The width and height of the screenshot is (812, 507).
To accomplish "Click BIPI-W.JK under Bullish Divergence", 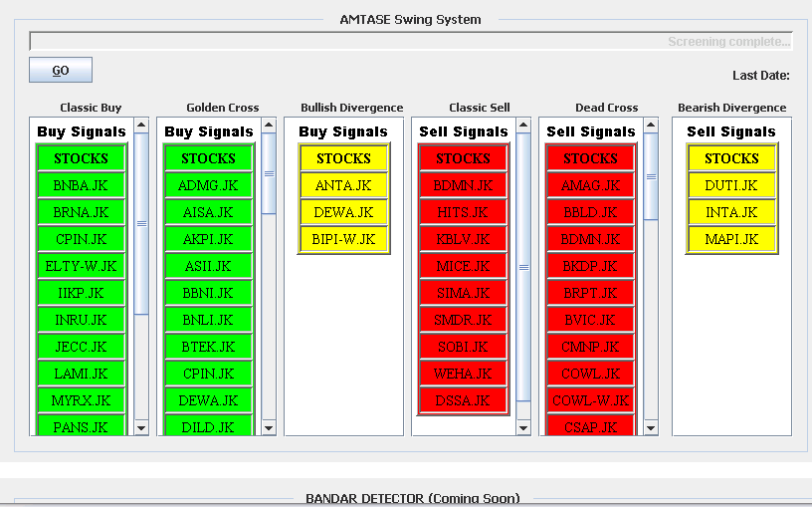I will pyautogui.click(x=343, y=239).
